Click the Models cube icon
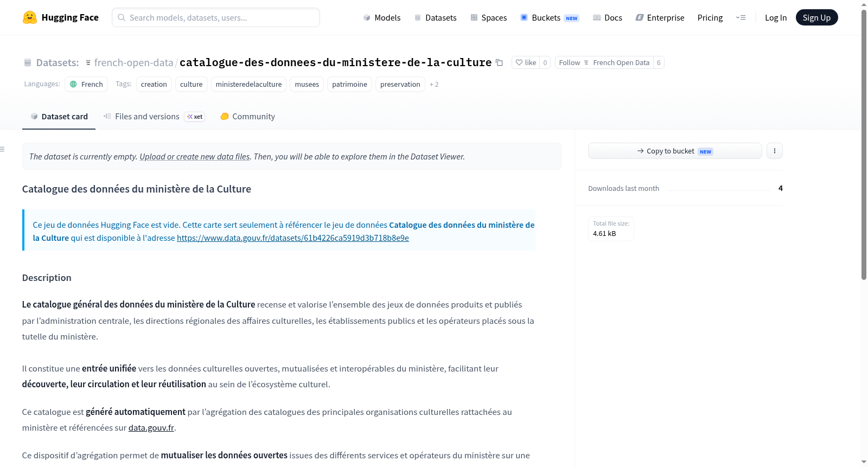The height and width of the screenshot is (467, 868). click(x=367, y=17)
